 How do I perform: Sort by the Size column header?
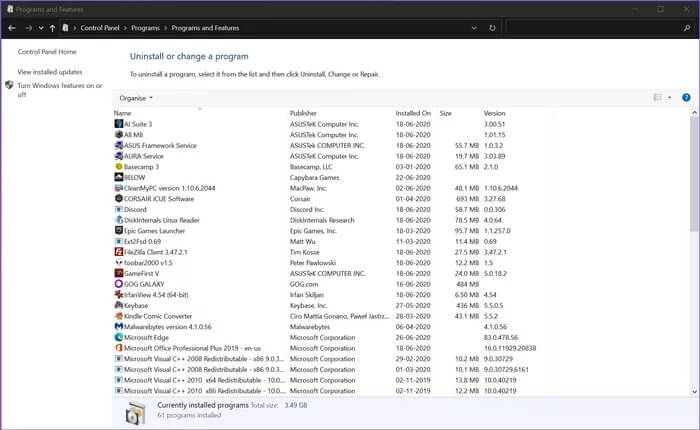445,113
